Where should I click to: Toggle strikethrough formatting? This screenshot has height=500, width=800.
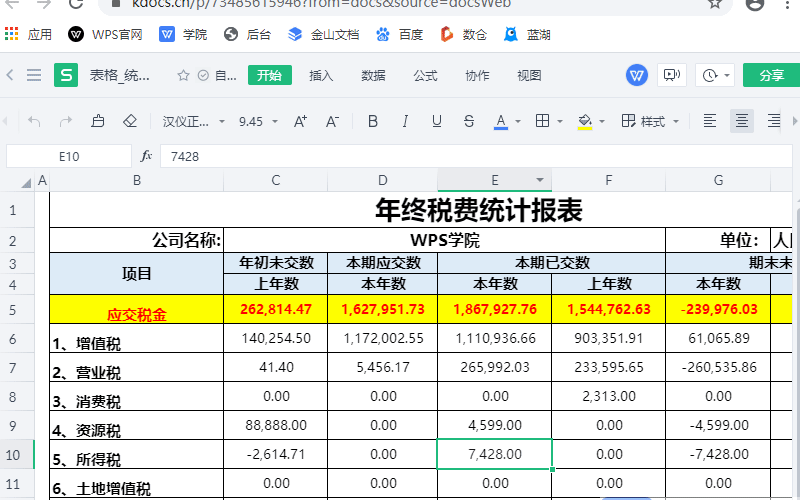click(x=469, y=121)
